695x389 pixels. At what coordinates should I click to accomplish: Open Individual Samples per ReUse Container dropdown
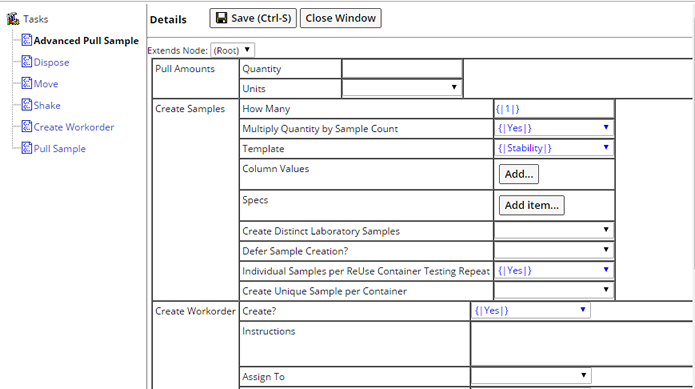coord(554,270)
